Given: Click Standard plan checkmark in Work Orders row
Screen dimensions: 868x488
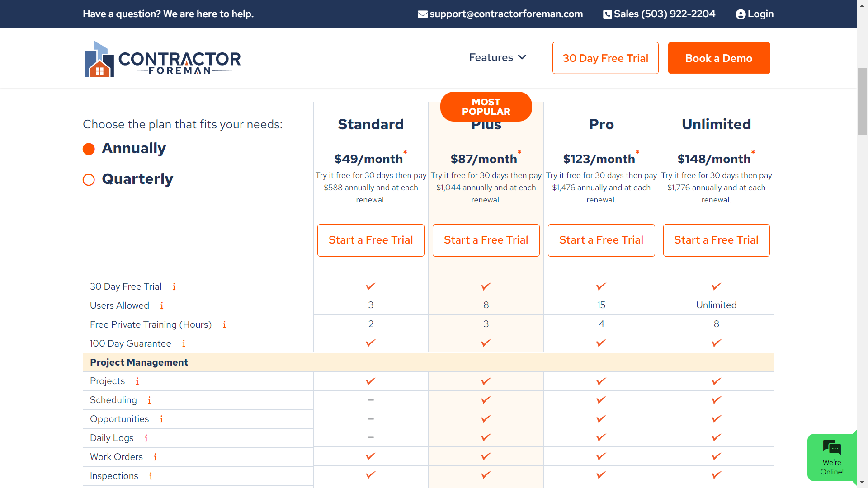Looking at the screenshot, I should point(371,456).
